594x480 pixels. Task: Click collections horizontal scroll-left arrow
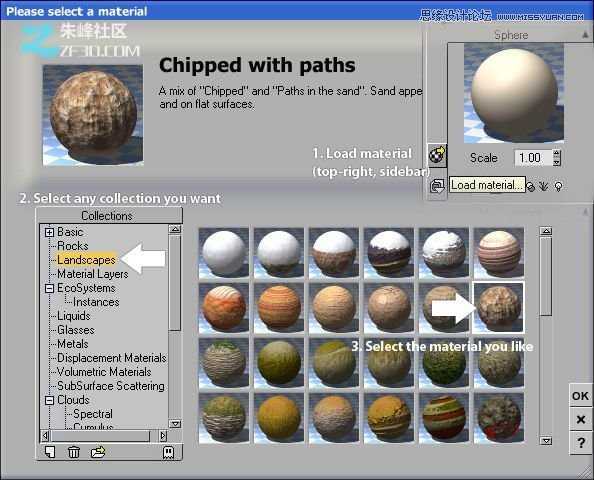[x=45, y=436]
